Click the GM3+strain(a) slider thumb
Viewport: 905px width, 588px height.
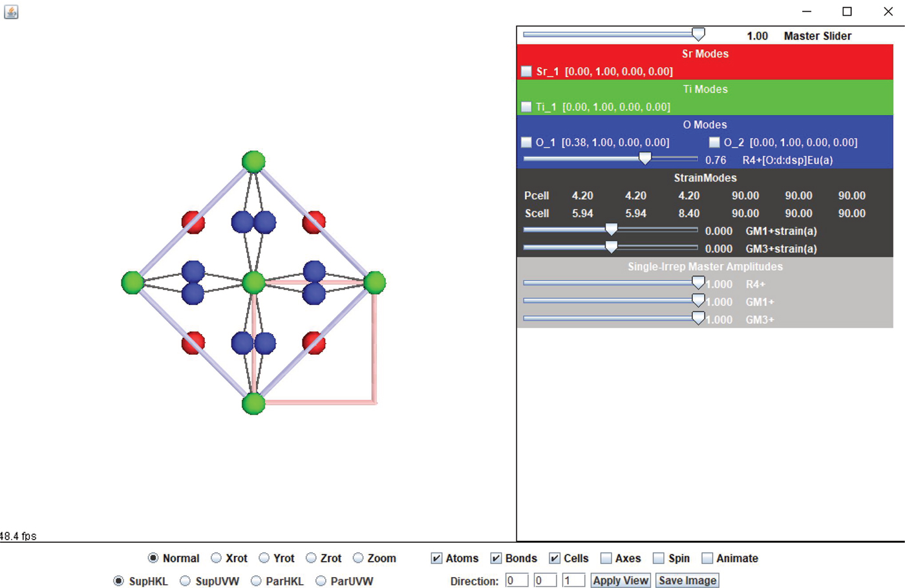611,247
